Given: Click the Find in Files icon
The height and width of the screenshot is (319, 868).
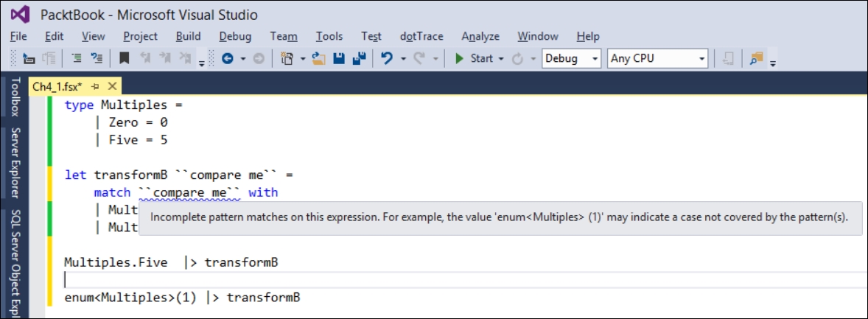Looking at the screenshot, I should (x=756, y=58).
